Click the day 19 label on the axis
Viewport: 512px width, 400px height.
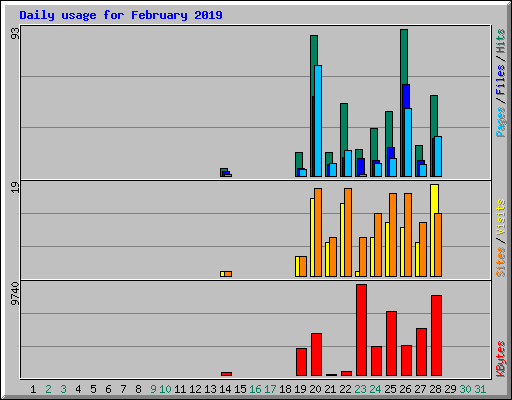[300, 389]
